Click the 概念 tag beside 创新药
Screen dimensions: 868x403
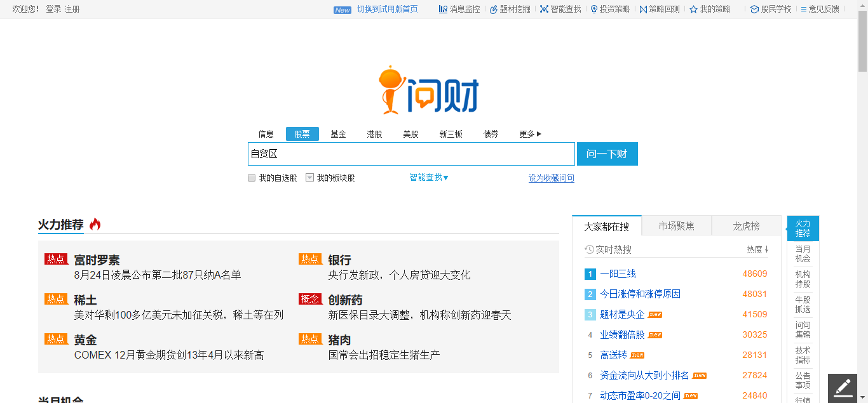pyautogui.click(x=310, y=299)
